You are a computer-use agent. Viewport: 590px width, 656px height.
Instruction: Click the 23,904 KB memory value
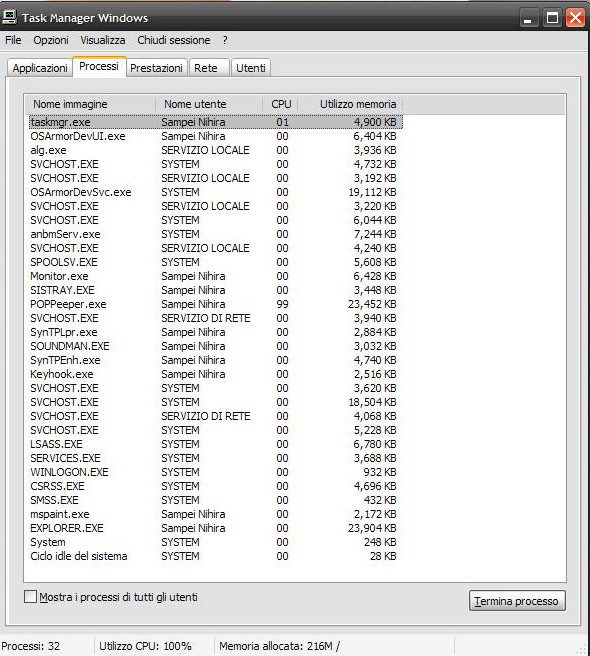[372, 528]
